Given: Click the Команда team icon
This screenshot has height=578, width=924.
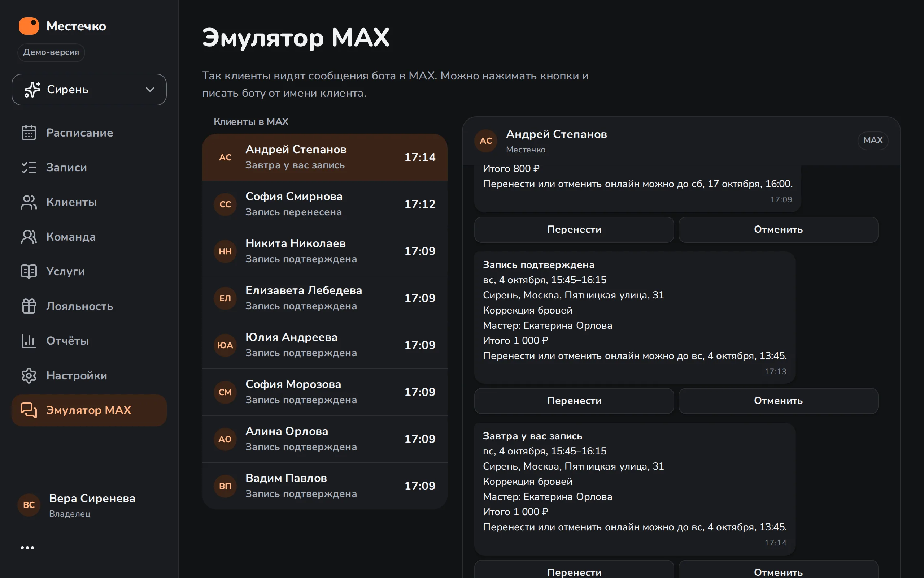Looking at the screenshot, I should [x=29, y=237].
